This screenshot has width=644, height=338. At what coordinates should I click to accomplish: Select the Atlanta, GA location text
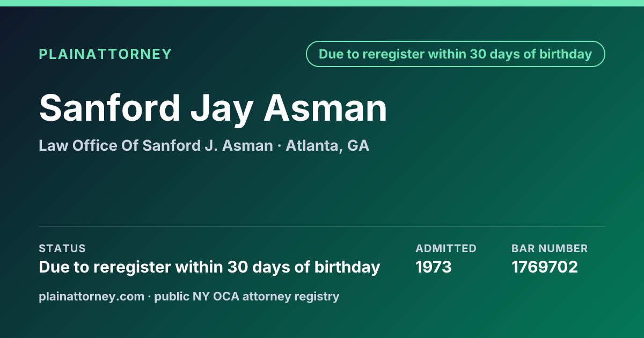(327, 146)
